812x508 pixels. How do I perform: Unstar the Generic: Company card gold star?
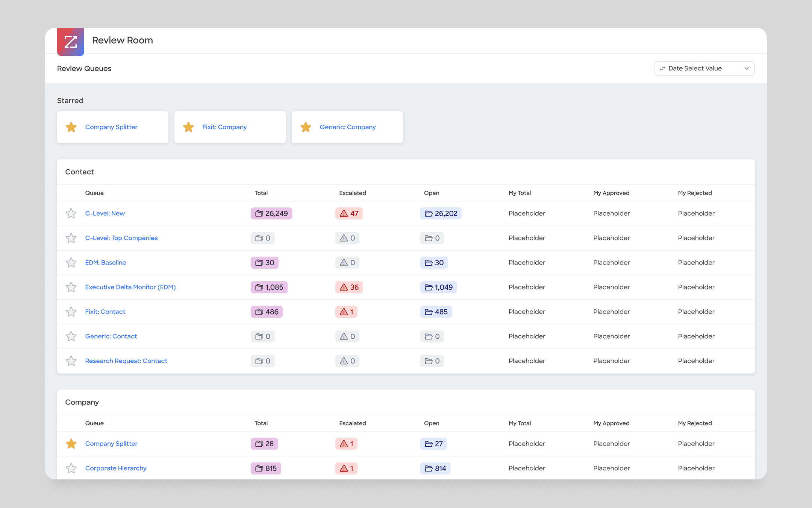tap(306, 127)
